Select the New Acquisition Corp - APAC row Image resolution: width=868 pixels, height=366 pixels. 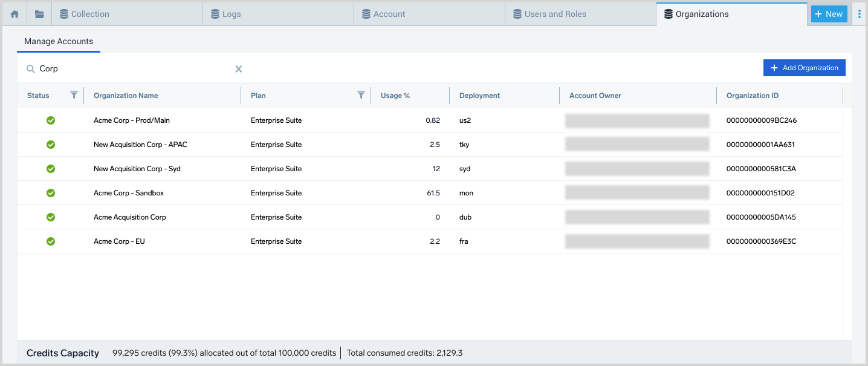(x=140, y=145)
